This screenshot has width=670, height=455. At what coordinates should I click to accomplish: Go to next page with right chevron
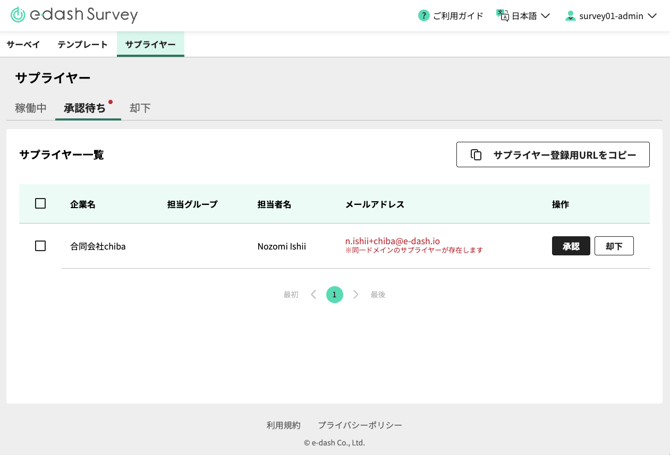pos(355,295)
